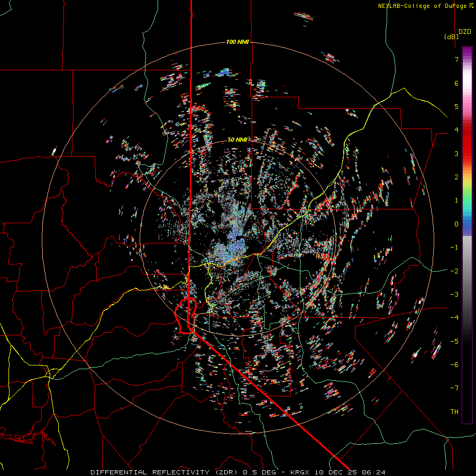Click the 4 dB scale label
Viewport: 476px width, 476px height.
456,130
